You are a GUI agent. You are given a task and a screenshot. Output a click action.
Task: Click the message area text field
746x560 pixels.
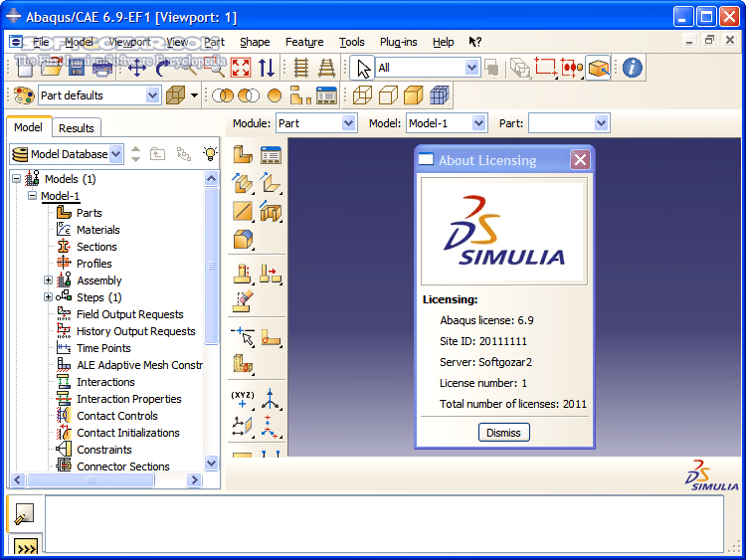click(384, 523)
